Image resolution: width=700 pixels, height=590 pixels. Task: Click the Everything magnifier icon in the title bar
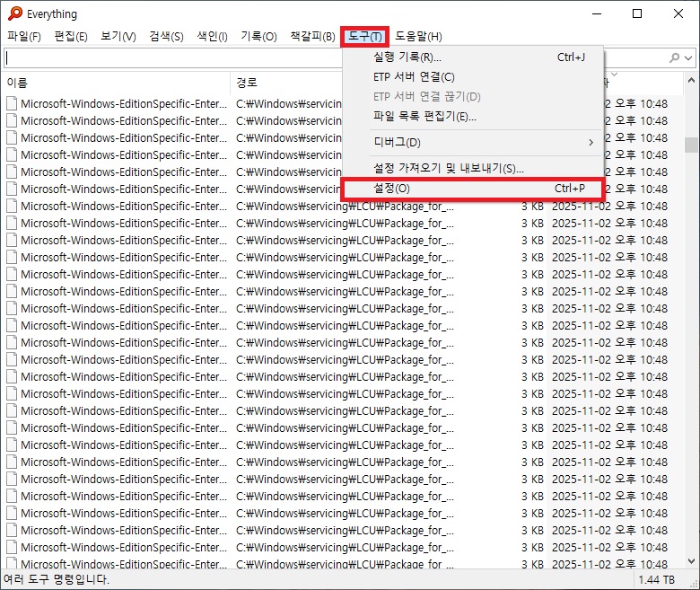[14, 13]
